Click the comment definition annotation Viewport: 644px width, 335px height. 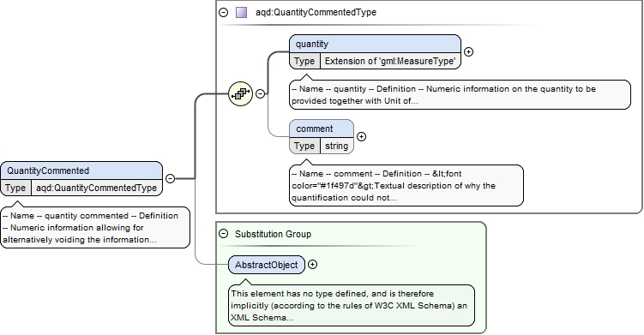406,186
